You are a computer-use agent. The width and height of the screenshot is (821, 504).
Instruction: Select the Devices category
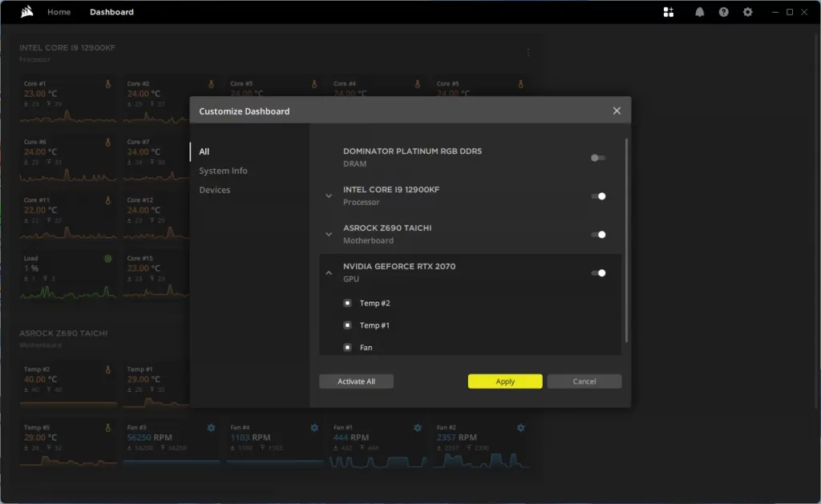click(x=214, y=189)
